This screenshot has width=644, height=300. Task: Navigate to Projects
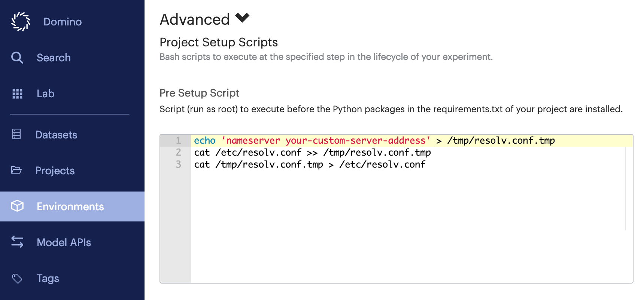55,171
